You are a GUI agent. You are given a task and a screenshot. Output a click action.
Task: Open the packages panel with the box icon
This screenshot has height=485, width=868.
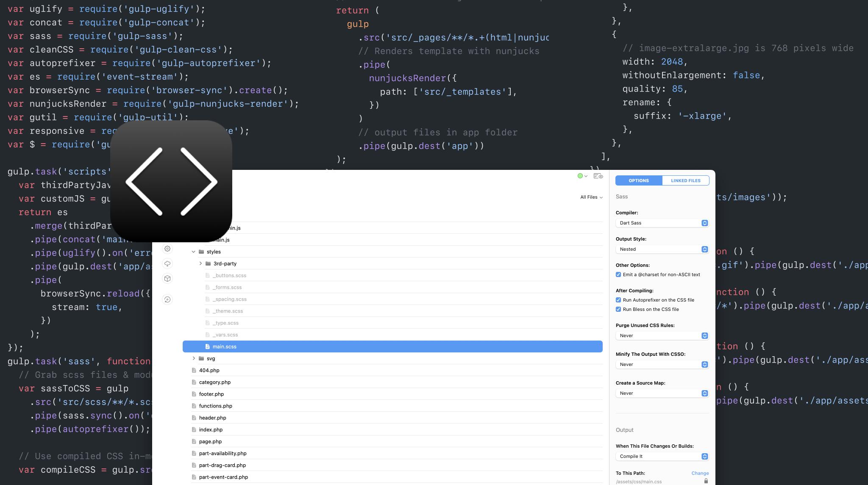[x=167, y=278]
